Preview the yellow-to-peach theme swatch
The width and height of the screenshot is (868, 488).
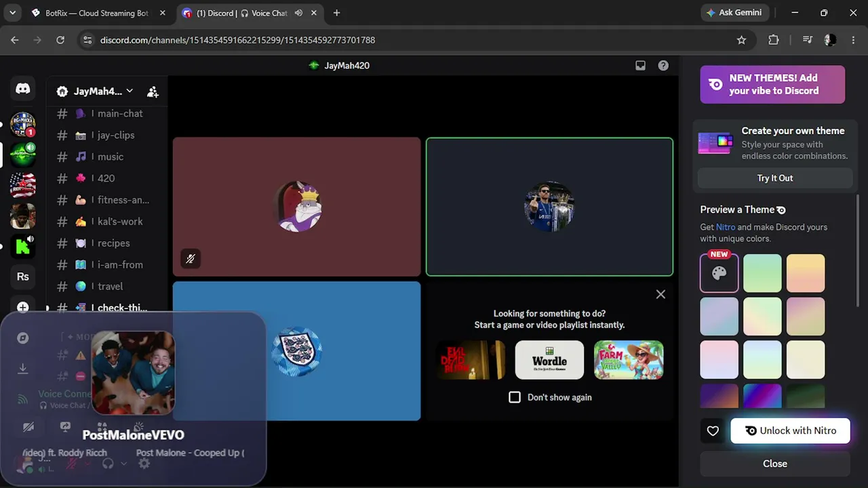[x=806, y=272]
